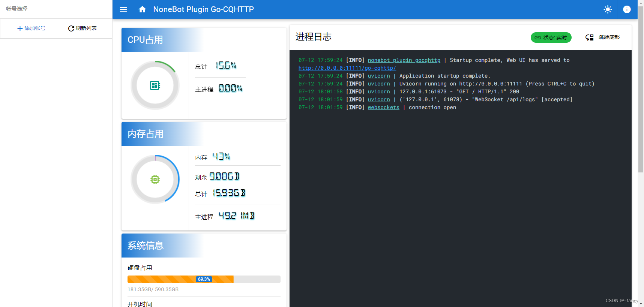Click the CPU total 15.6% value
Viewport: 644px width, 307px height.
click(x=226, y=66)
